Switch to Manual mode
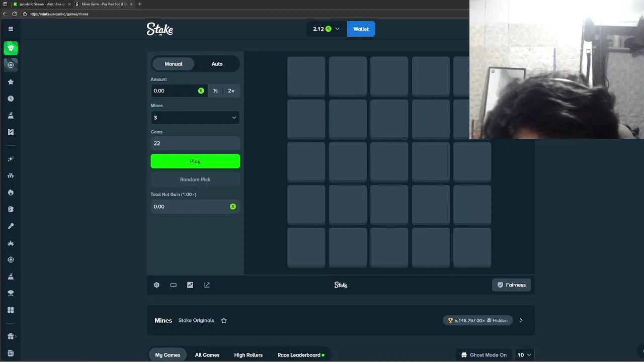The width and height of the screenshot is (644, 362). pyautogui.click(x=173, y=64)
